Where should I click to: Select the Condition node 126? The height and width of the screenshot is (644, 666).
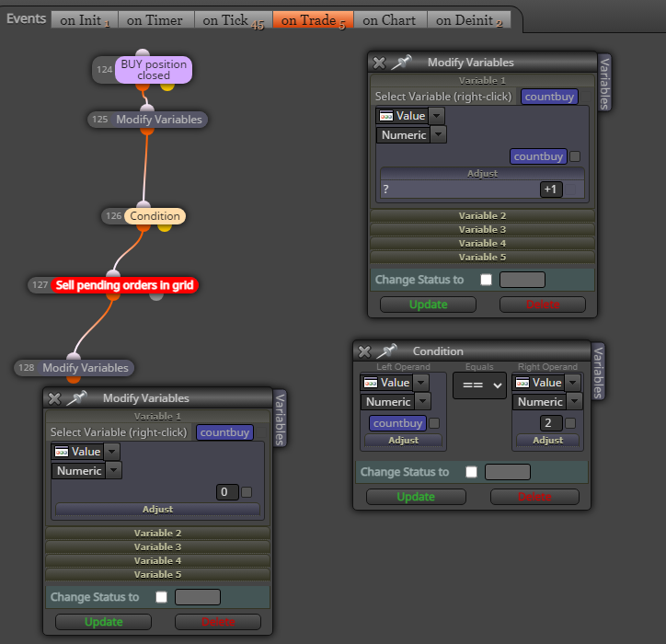(155, 216)
